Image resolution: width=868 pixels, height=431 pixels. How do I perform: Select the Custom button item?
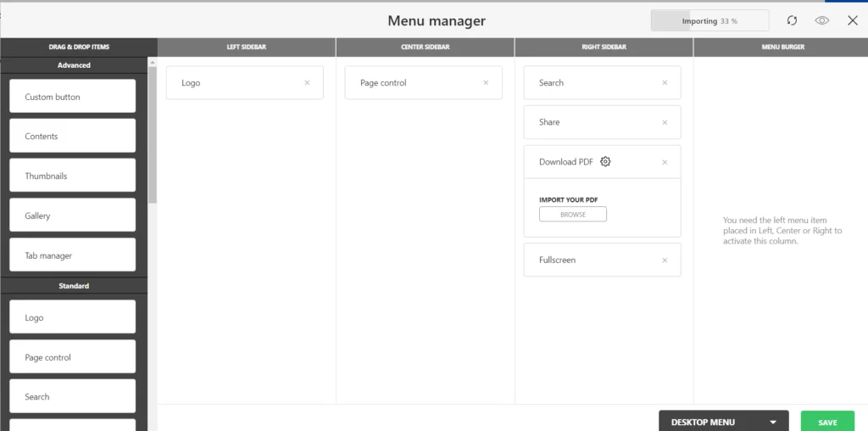[73, 97]
